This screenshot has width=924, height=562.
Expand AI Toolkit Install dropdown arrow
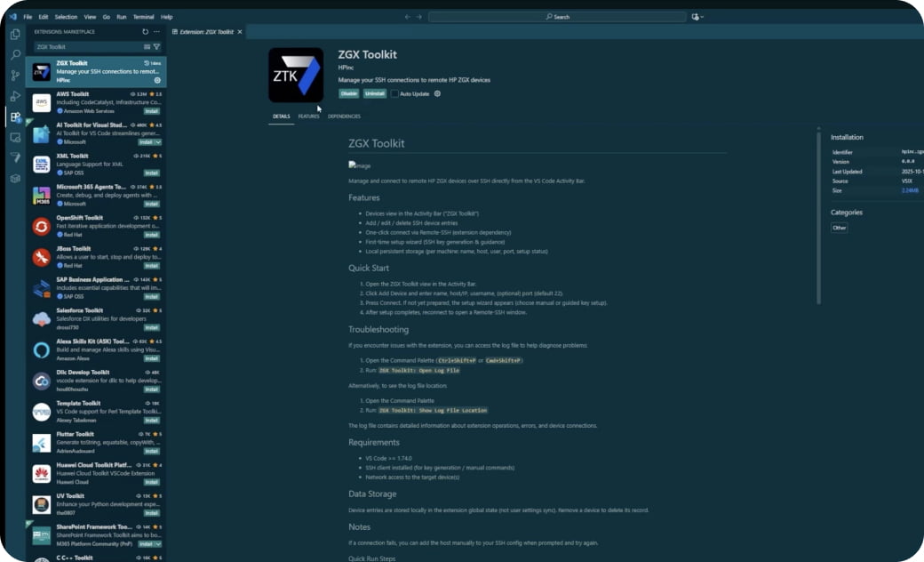coord(158,142)
